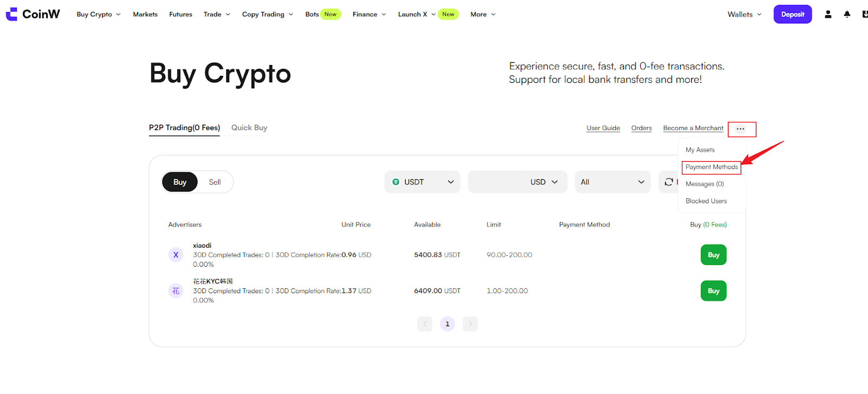Expand the Buy Crypto nav dropdown
Image resolution: width=868 pixels, height=394 pixels.
coord(98,15)
